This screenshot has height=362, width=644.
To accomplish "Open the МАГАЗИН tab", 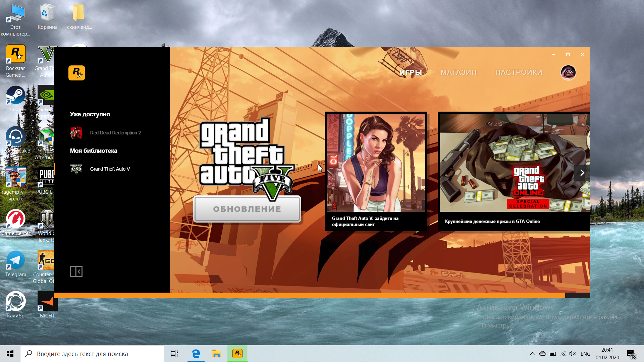I will pyautogui.click(x=459, y=72).
